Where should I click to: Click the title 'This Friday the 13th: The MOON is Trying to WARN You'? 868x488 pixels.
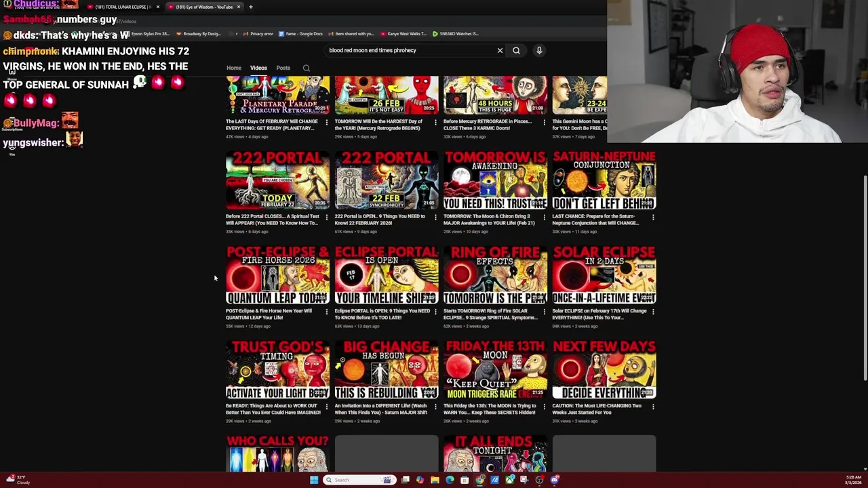point(490,409)
